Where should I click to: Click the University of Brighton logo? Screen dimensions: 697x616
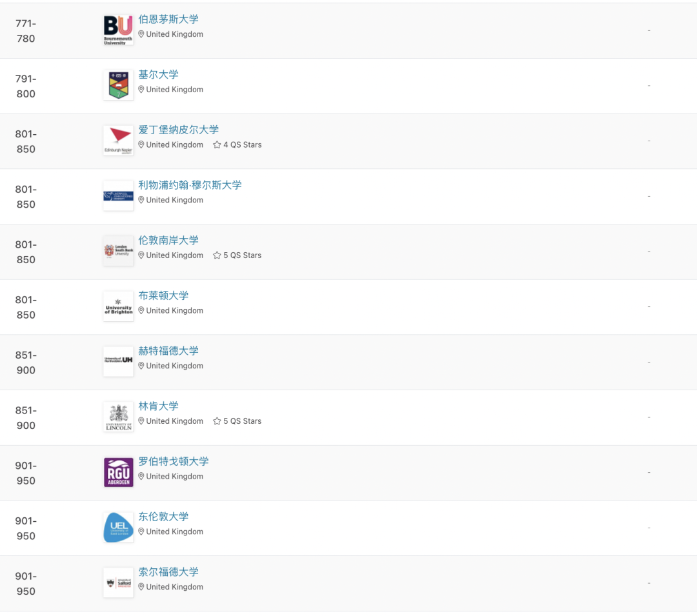(x=118, y=306)
